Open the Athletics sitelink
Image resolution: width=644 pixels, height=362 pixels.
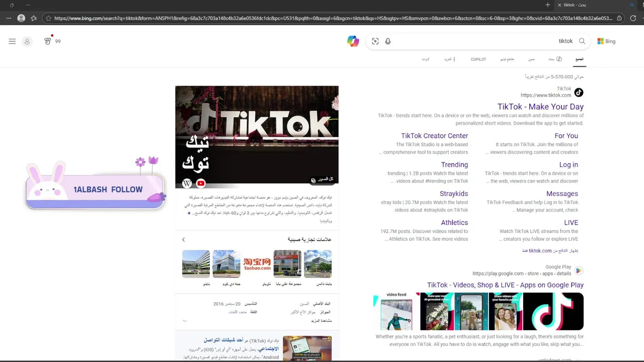click(x=454, y=223)
